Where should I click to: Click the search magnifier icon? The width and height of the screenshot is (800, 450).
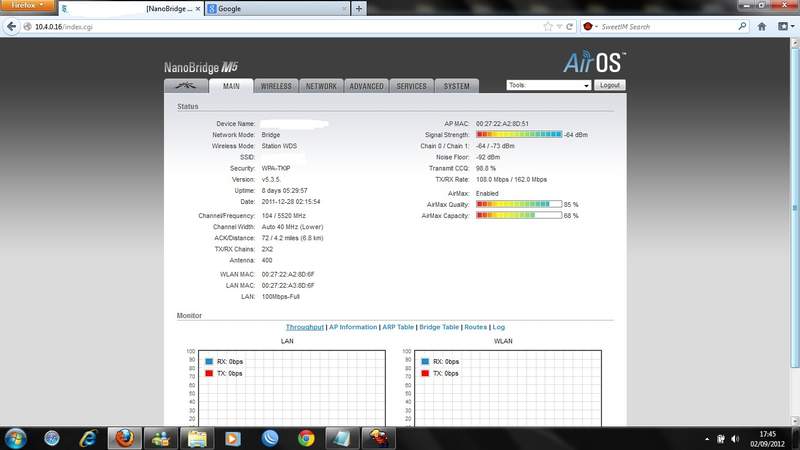pyautogui.click(x=742, y=26)
